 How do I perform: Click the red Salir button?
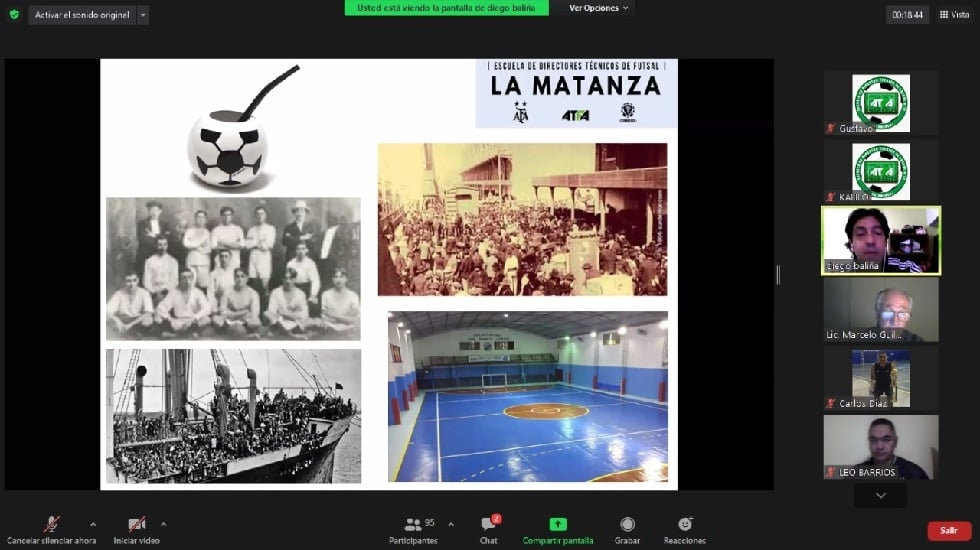point(948,531)
